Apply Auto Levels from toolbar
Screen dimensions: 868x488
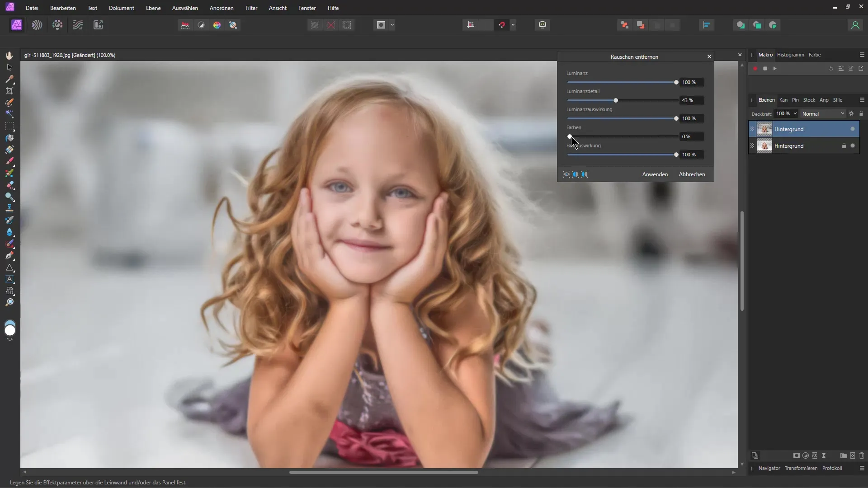185,25
